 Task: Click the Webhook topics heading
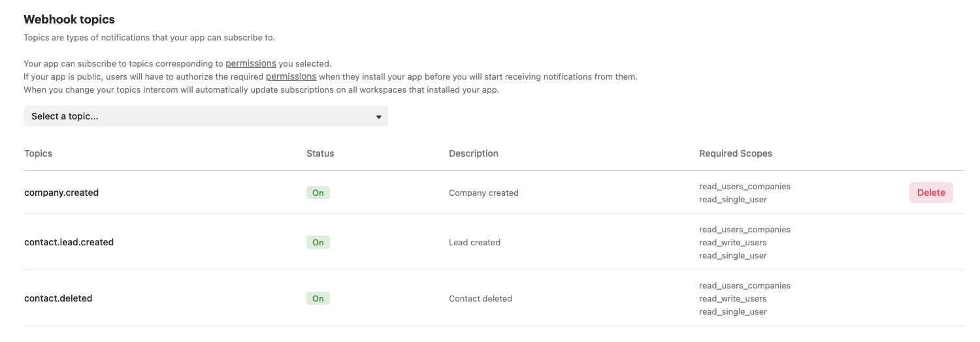(69, 20)
